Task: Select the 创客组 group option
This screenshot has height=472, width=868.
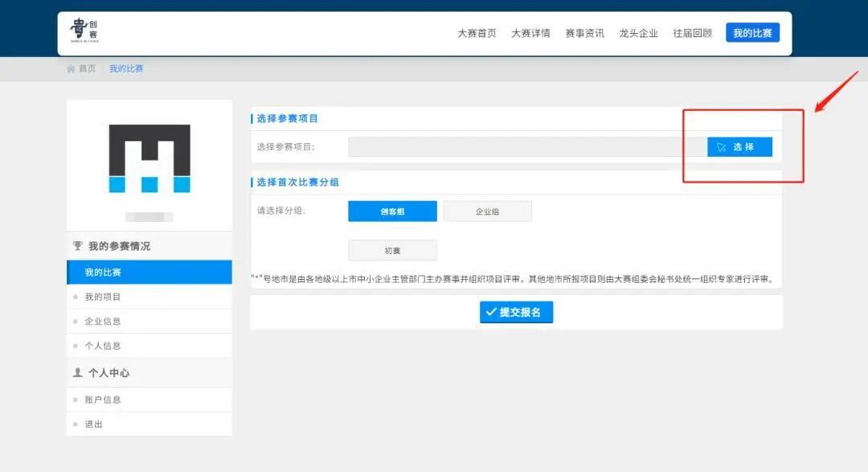Action: 392,211
